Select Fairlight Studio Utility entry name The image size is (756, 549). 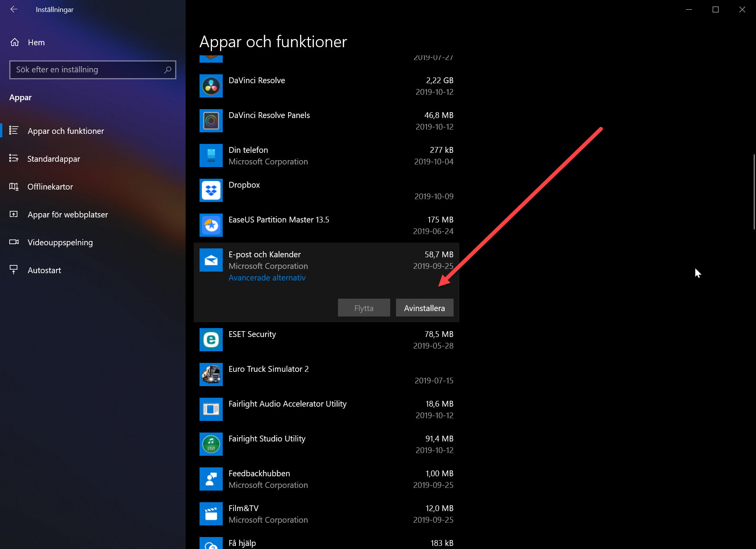click(x=267, y=439)
